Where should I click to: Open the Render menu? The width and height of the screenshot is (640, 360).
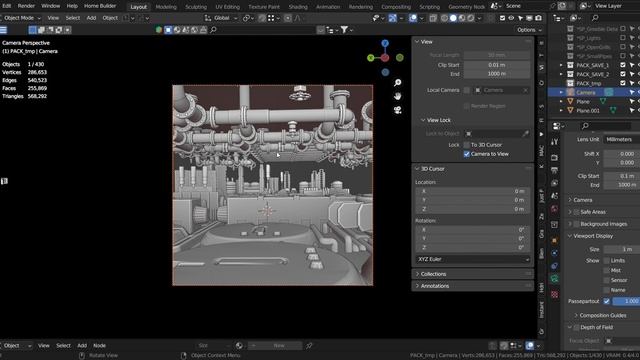26,6
